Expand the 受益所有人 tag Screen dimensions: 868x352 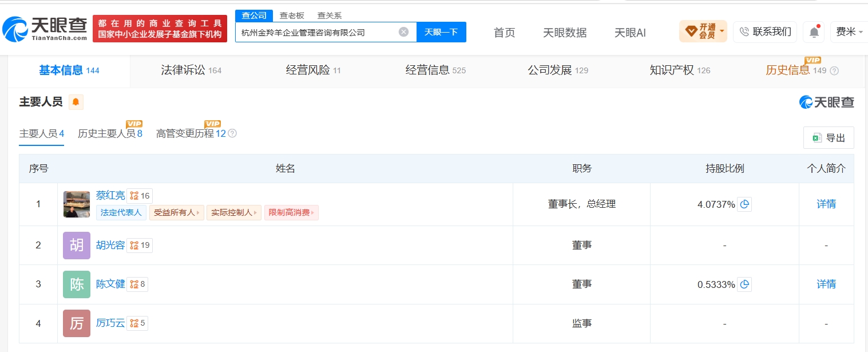176,213
